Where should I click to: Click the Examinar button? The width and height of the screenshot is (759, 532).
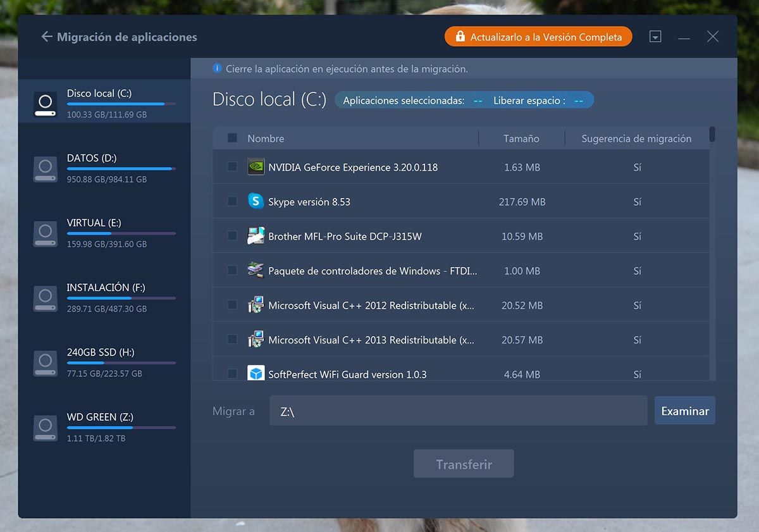685,411
